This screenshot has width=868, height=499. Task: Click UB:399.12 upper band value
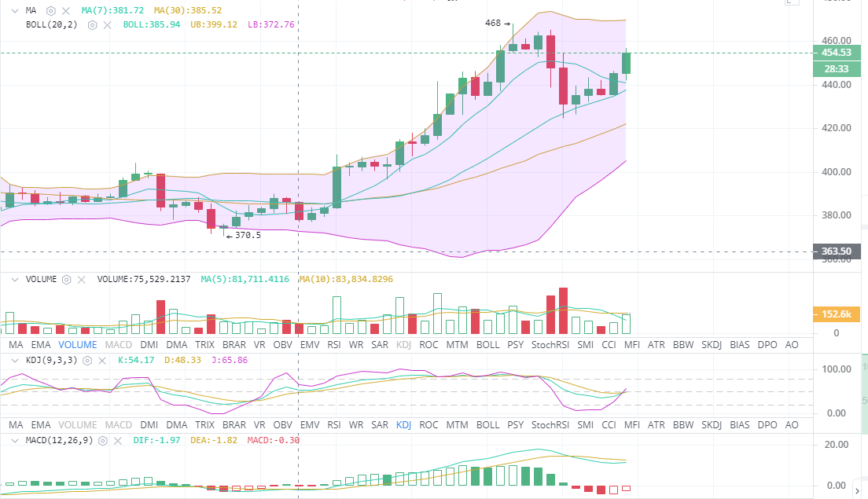coord(214,25)
